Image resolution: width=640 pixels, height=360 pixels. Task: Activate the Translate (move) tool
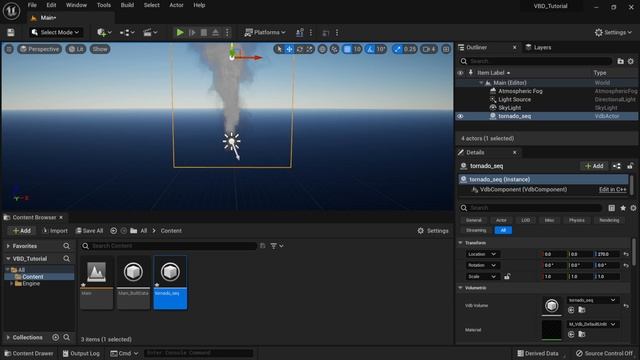(289, 49)
